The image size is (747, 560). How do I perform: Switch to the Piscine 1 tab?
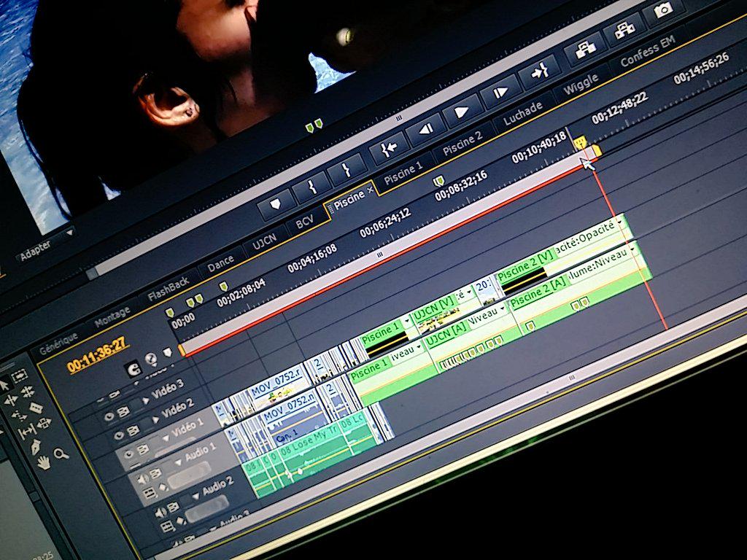point(403,174)
